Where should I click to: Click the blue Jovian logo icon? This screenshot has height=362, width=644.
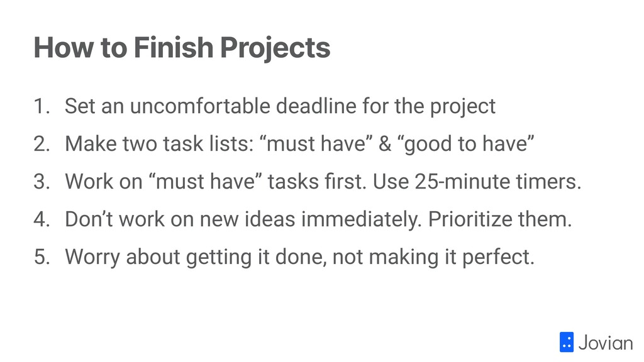pos(567,342)
